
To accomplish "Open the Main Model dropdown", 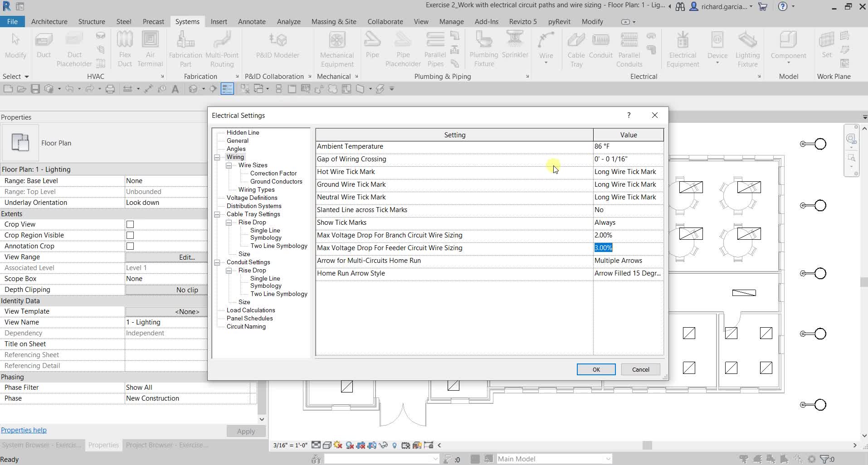I will pos(607,459).
